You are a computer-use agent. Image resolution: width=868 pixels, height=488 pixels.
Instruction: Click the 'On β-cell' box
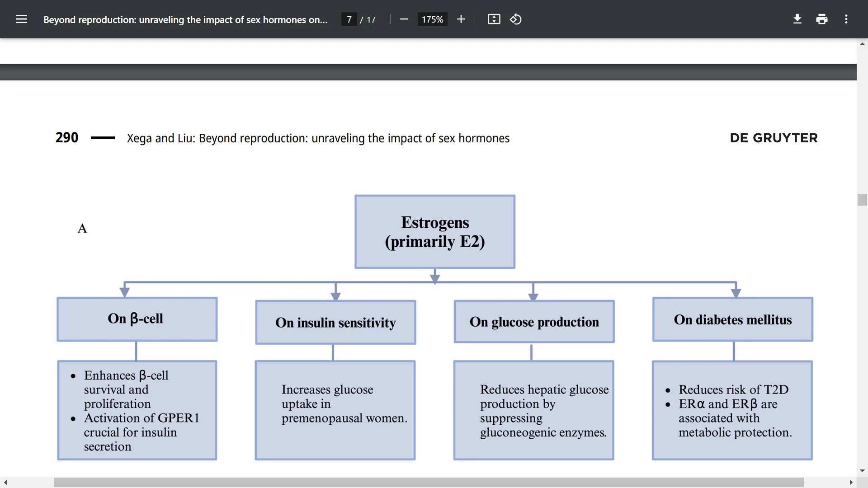tap(137, 319)
